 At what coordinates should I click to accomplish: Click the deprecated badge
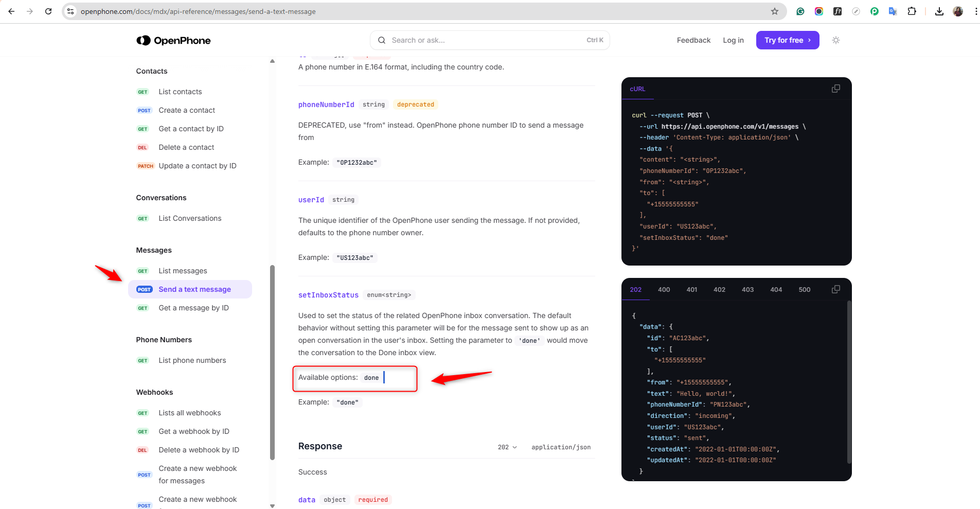tap(416, 104)
